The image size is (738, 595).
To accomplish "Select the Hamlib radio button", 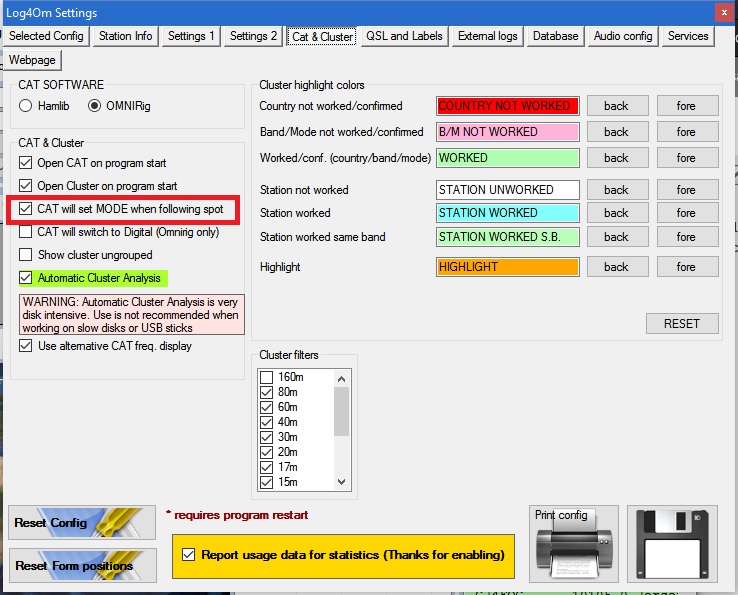I will pyautogui.click(x=25, y=106).
